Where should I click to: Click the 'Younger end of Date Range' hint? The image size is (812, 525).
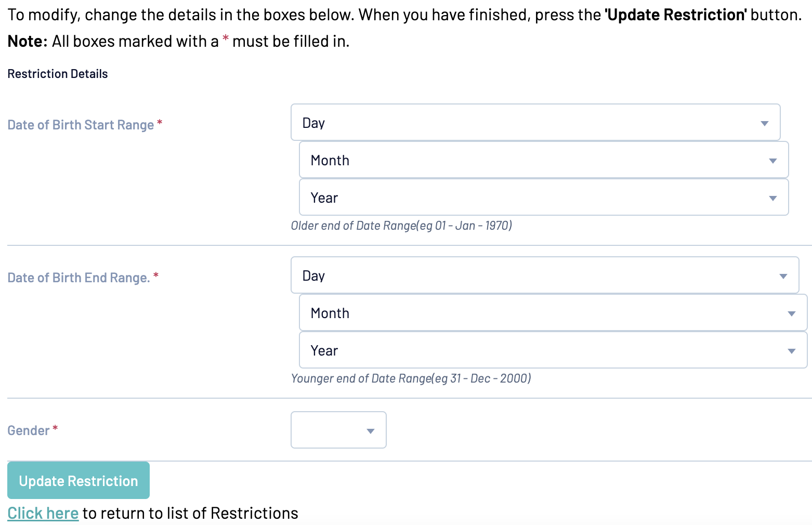(411, 378)
